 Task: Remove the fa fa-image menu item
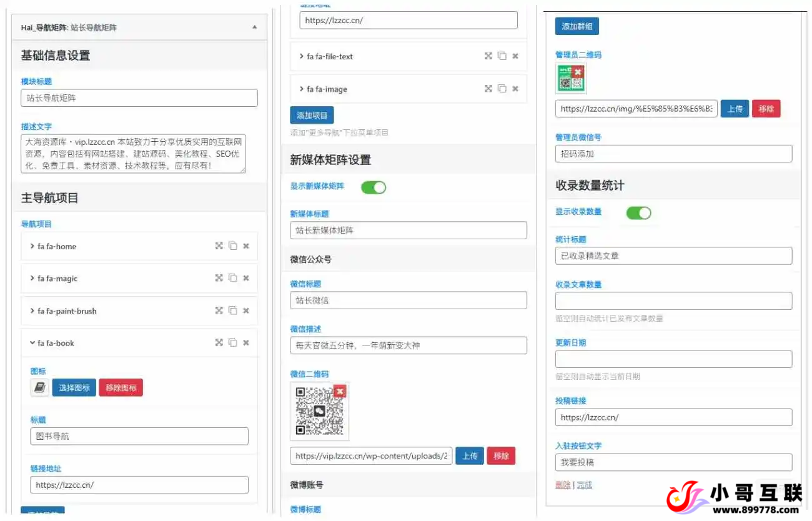pos(515,89)
